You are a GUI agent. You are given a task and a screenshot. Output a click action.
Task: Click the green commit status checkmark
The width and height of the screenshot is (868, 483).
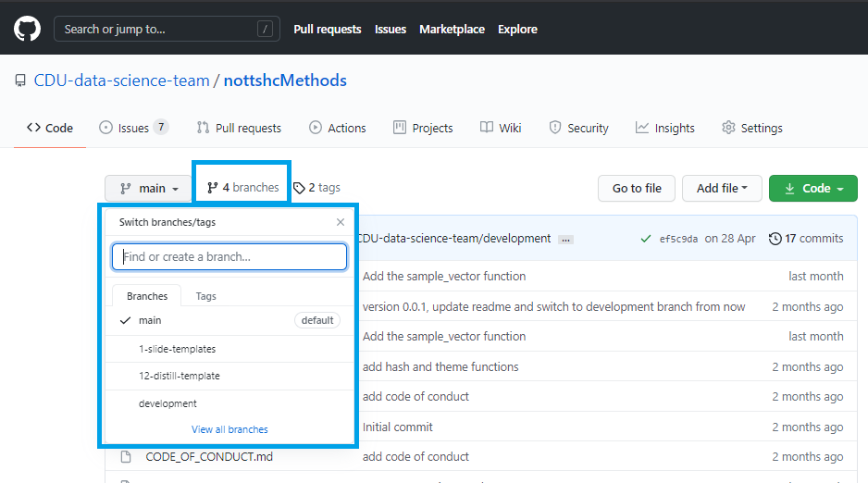pyautogui.click(x=646, y=239)
